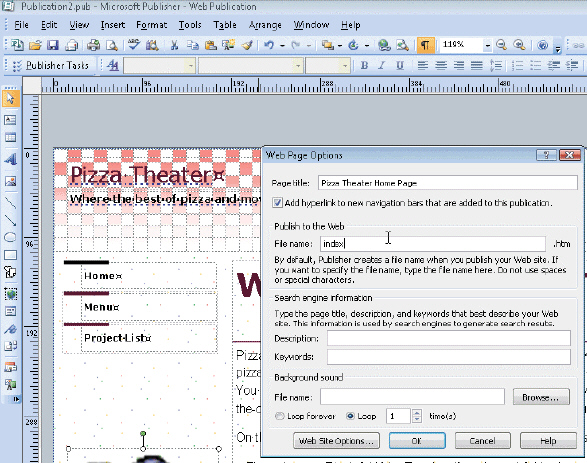The height and width of the screenshot is (463, 587).
Task: Click the Insert Hyperlink globe icon
Action: coord(384,45)
